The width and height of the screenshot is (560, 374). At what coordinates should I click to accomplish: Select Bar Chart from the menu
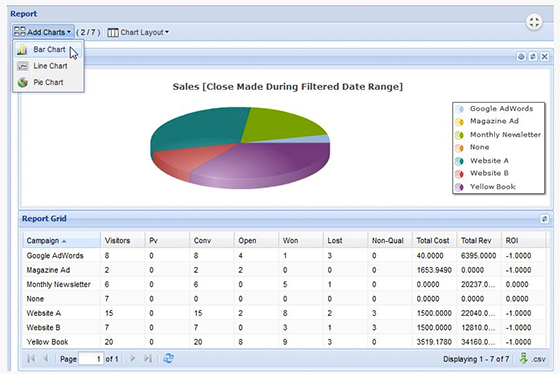point(48,49)
